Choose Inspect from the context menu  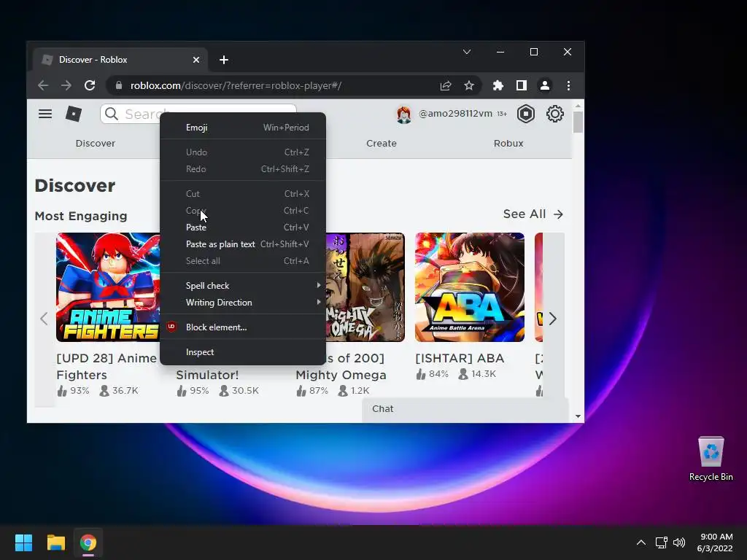pos(243,352)
